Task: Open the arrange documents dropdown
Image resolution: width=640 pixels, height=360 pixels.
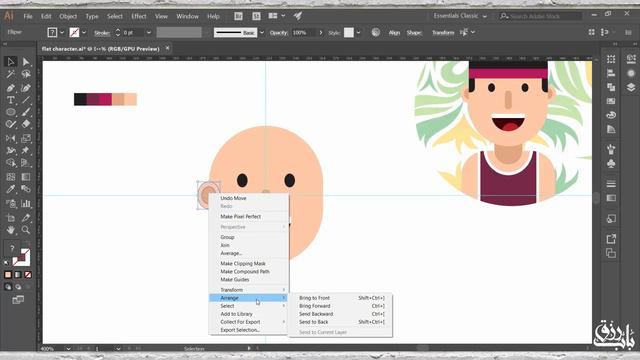Action: [x=277, y=16]
